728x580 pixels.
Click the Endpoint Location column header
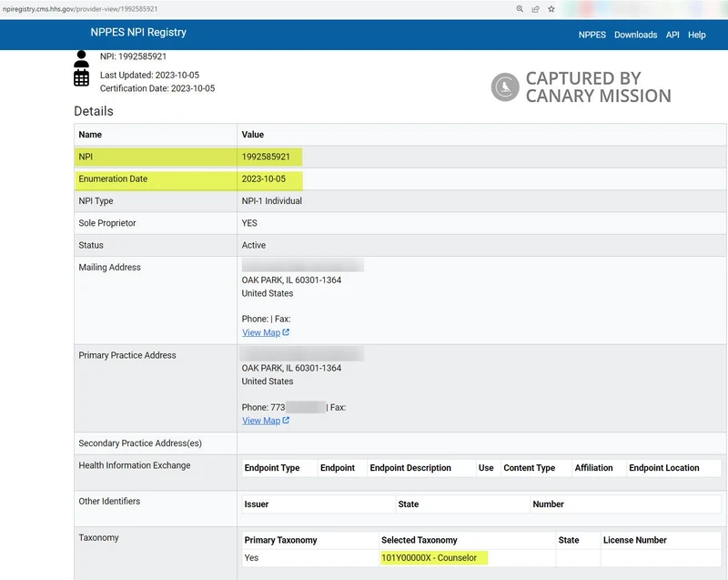[664, 468]
